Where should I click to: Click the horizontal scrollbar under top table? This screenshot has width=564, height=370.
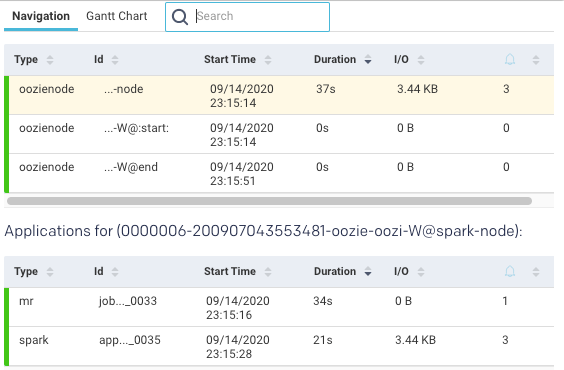(x=269, y=201)
